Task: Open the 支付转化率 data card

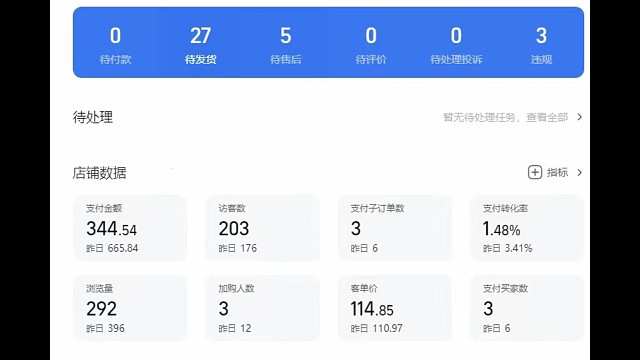Action: pyautogui.click(x=527, y=228)
